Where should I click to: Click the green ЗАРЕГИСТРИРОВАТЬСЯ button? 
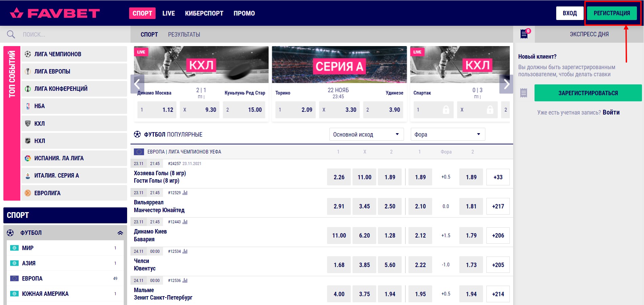[x=588, y=93]
